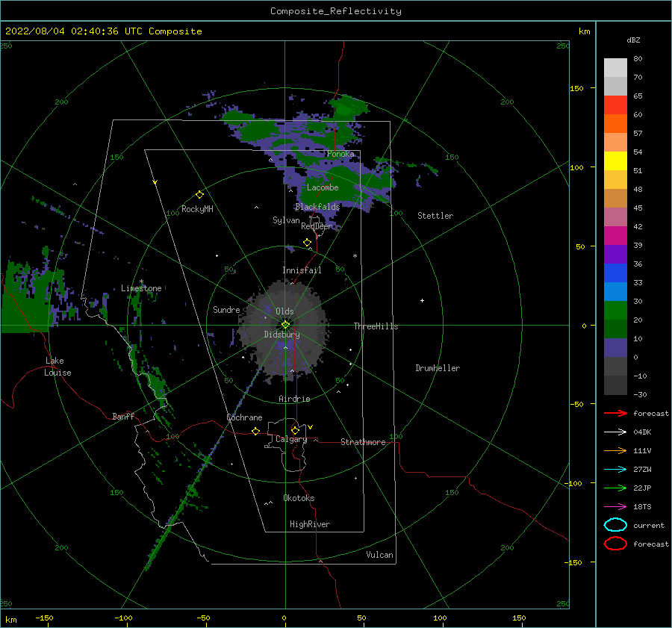Click the yellow diamond marker south of RedDeer

coord(308,243)
